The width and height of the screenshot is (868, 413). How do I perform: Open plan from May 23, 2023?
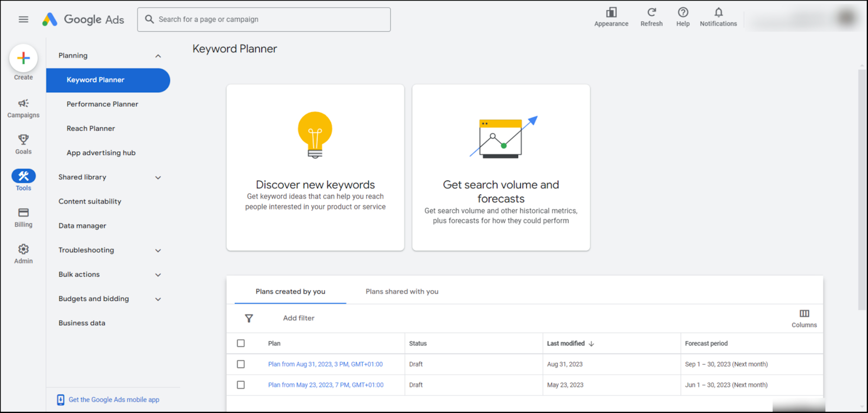click(325, 385)
